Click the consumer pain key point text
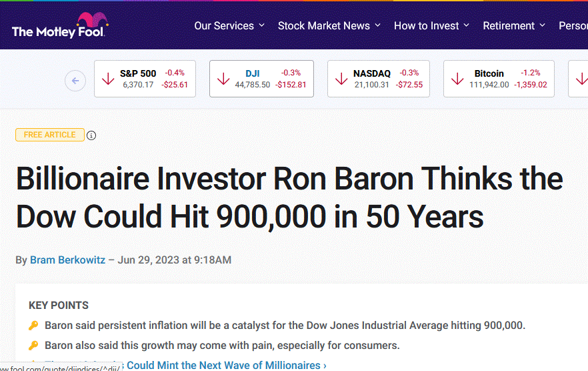 pyautogui.click(x=223, y=346)
